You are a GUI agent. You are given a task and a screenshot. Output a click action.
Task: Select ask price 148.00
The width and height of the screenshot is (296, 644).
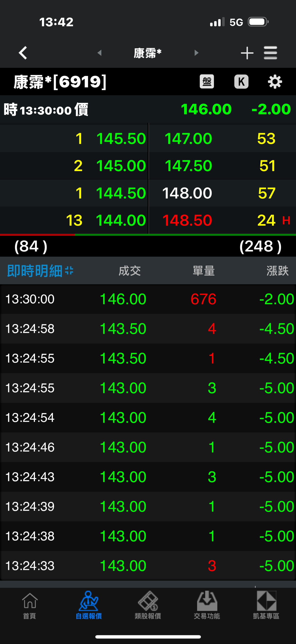click(187, 193)
